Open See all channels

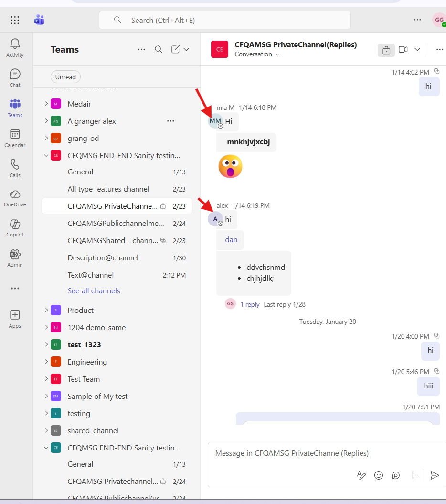coord(94,290)
